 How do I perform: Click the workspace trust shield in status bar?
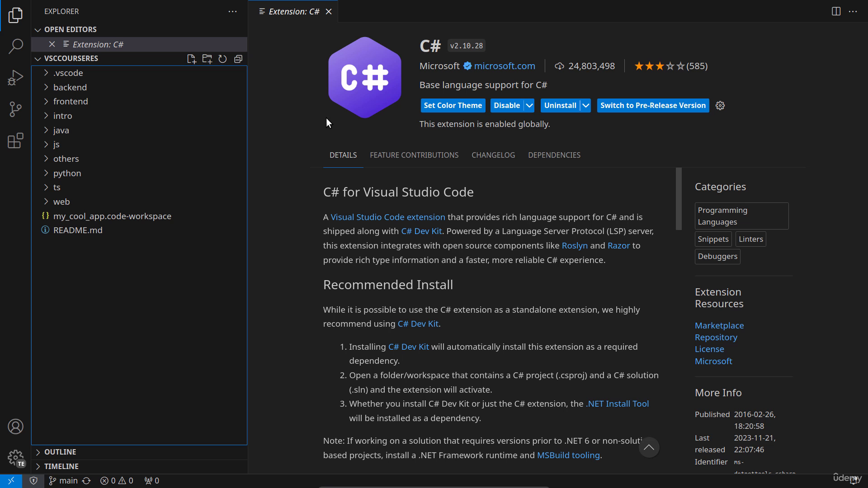[33, 481]
